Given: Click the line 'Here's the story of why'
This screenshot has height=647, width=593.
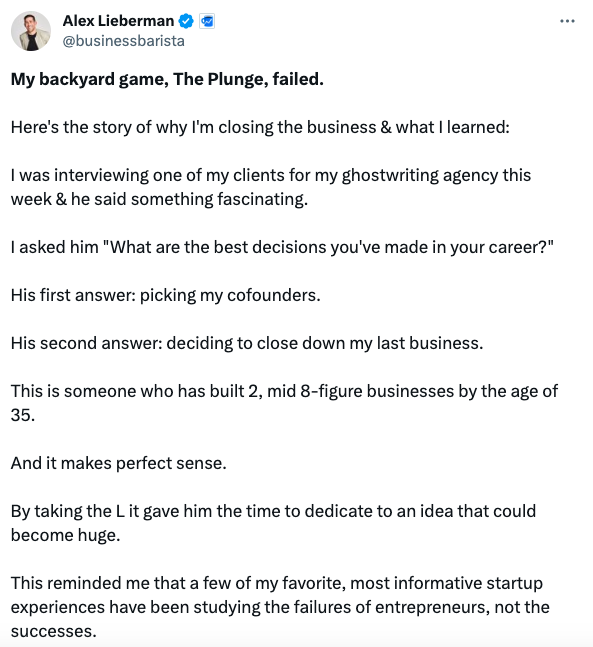Looking at the screenshot, I should click(260, 128).
